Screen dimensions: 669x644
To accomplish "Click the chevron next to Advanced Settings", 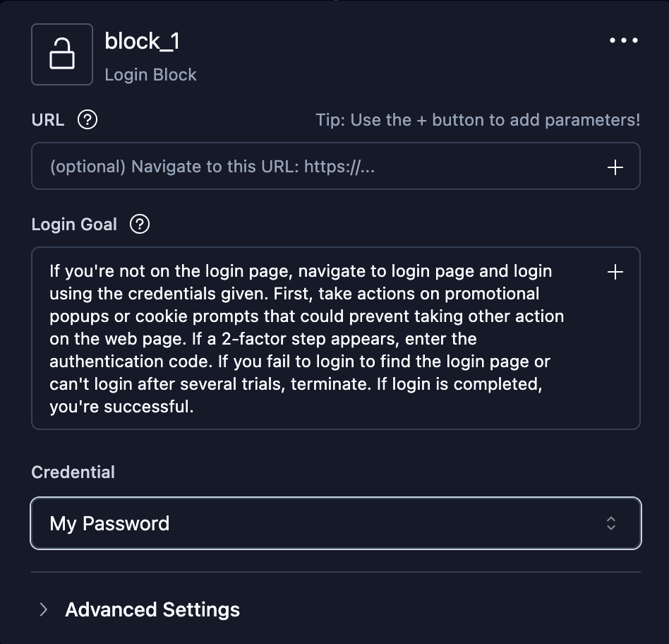I will [x=45, y=609].
